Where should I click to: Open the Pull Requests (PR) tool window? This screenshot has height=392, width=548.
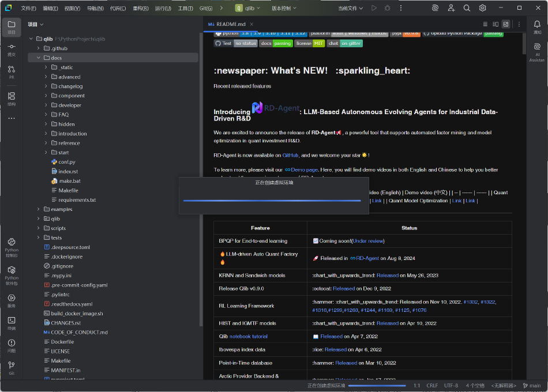point(12,72)
